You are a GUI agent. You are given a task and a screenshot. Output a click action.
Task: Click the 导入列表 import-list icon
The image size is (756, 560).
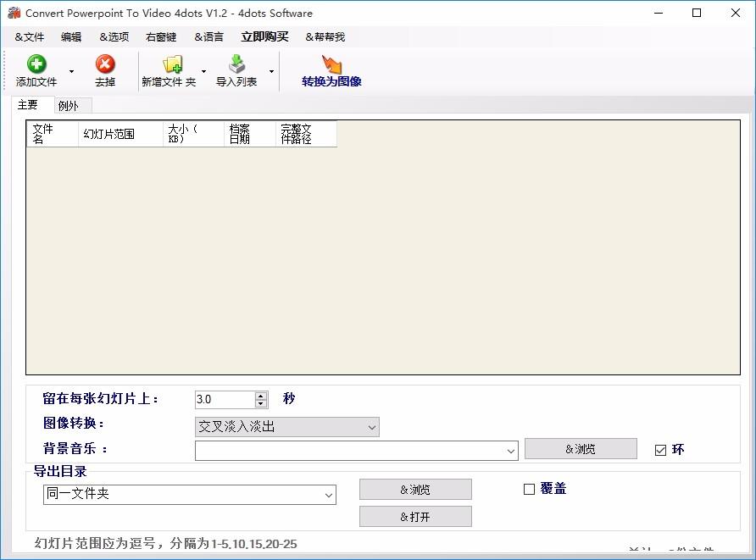tap(236, 64)
